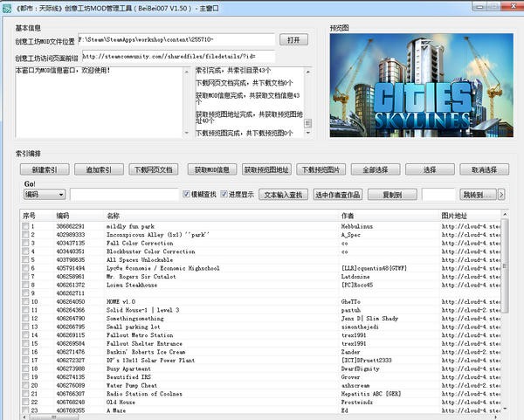Select the Fallout Shelter Entrance entry
Viewport: 524px width, 420px height.
click(x=144, y=343)
